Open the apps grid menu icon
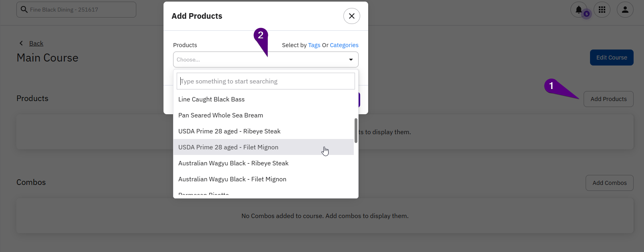 pyautogui.click(x=602, y=10)
